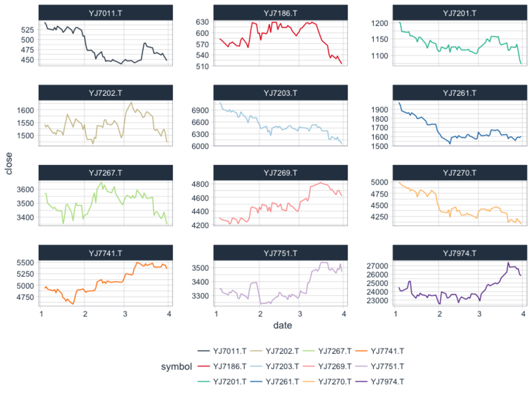
Task: Select the green YJ7201.T legend color key
Action: (x=204, y=382)
